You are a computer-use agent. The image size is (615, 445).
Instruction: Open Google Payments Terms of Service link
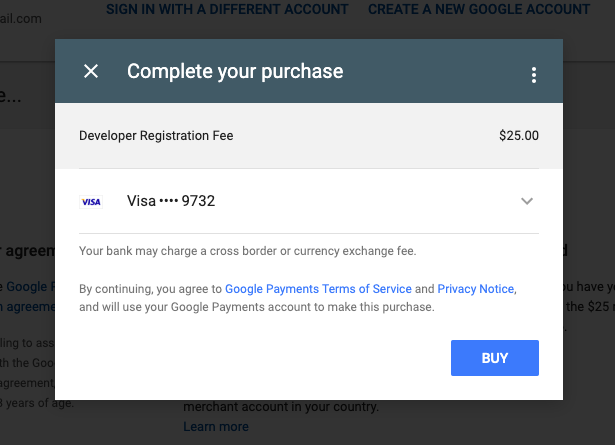[318, 289]
